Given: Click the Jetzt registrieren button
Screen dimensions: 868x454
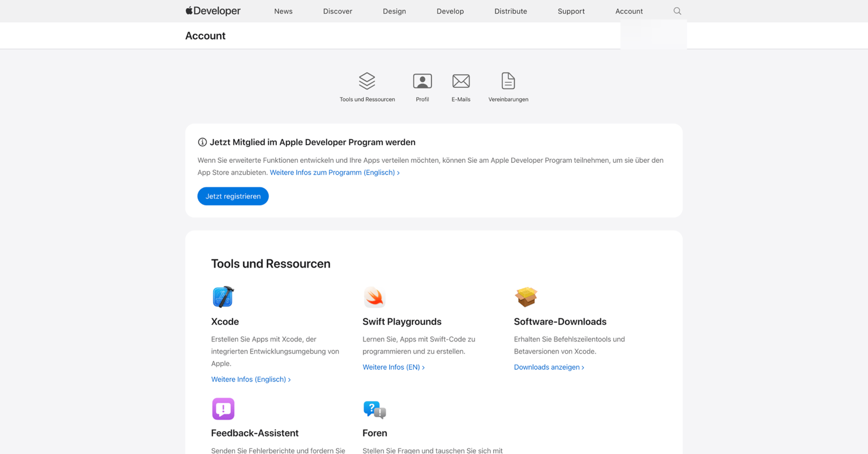Looking at the screenshot, I should [x=233, y=196].
